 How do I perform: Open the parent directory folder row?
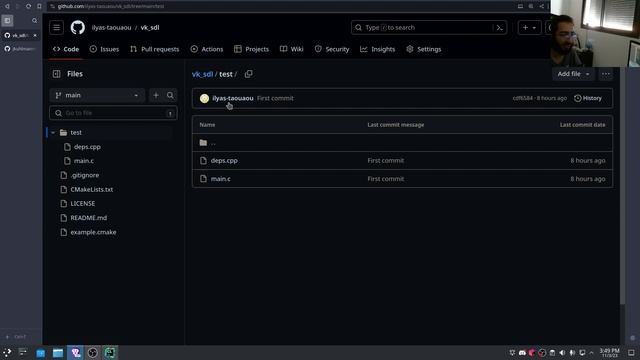(402, 142)
